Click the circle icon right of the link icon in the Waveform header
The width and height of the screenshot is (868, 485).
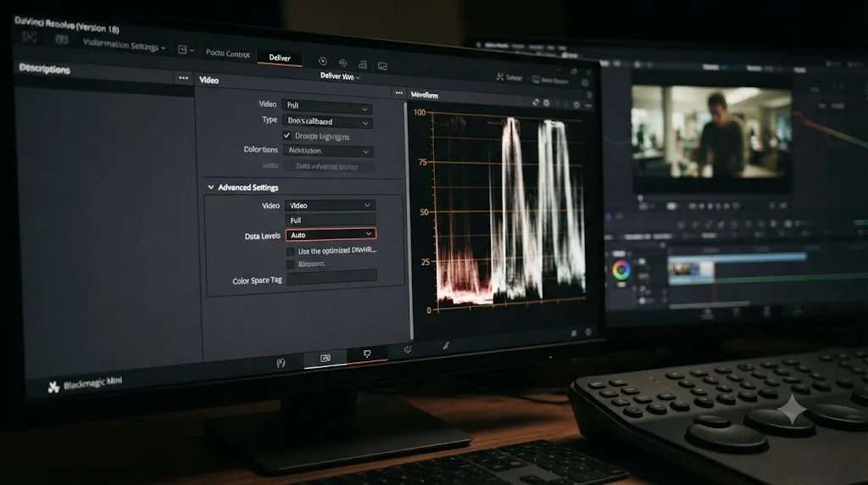(x=547, y=103)
